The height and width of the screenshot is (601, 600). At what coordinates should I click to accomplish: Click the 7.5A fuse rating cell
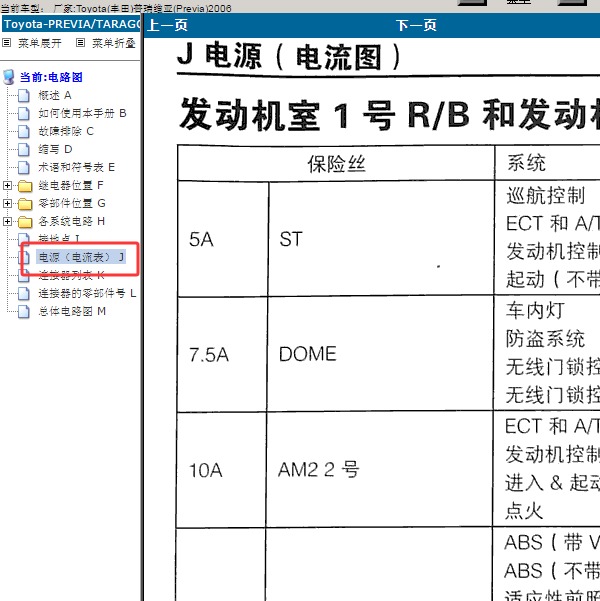click(x=222, y=354)
